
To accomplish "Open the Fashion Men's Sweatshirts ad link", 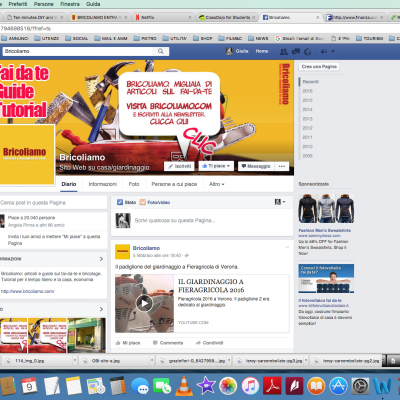I will 325,230.
